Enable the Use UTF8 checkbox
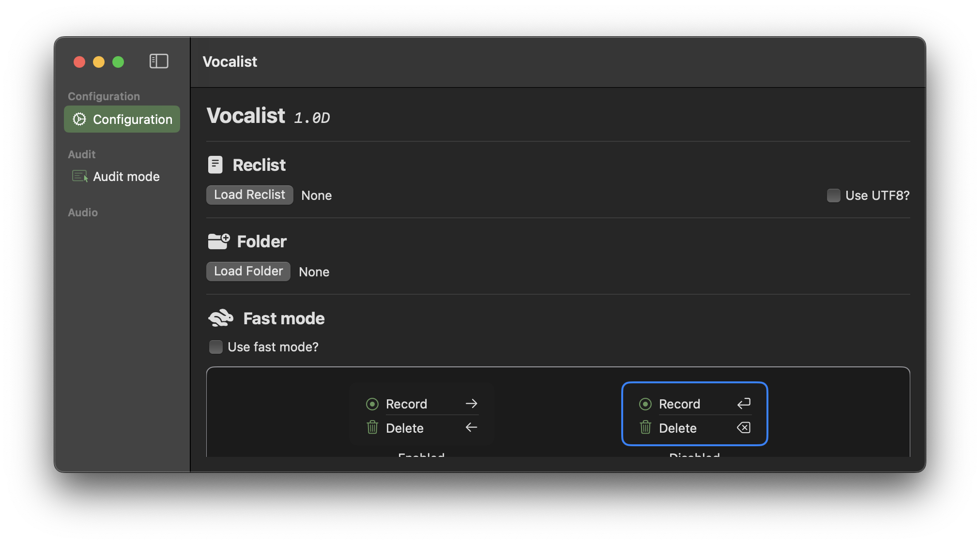The image size is (980, 544). tap(833, 196)
